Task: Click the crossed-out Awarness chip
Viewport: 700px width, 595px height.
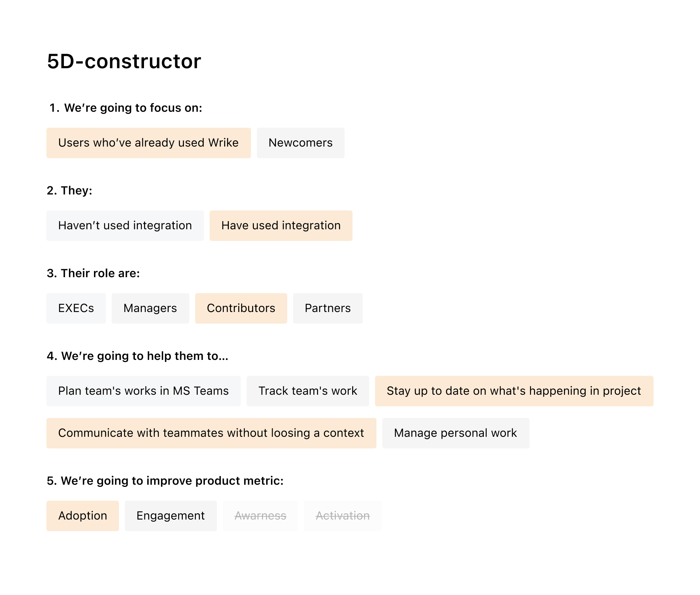Action: coord(260,516)
